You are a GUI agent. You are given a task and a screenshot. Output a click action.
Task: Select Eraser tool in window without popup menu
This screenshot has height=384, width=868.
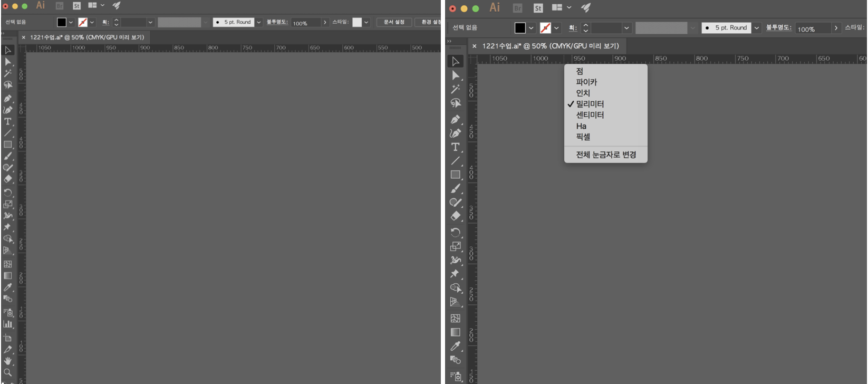(x=8, y=179)
